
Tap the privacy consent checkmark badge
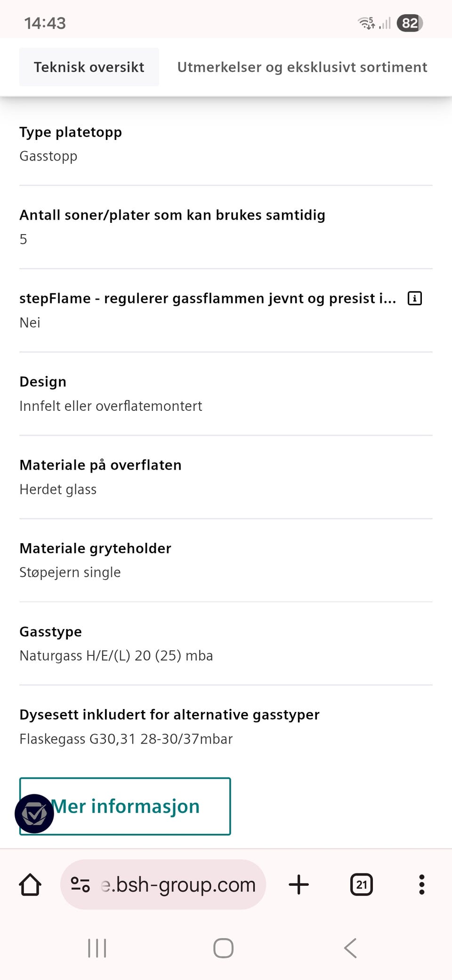[x=34, y=813]
